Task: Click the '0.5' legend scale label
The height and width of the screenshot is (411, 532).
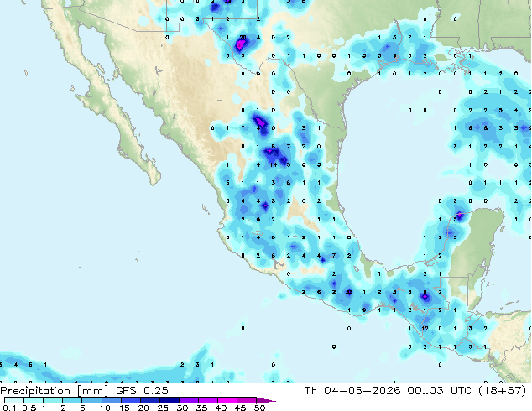Action: click(29, 408)
